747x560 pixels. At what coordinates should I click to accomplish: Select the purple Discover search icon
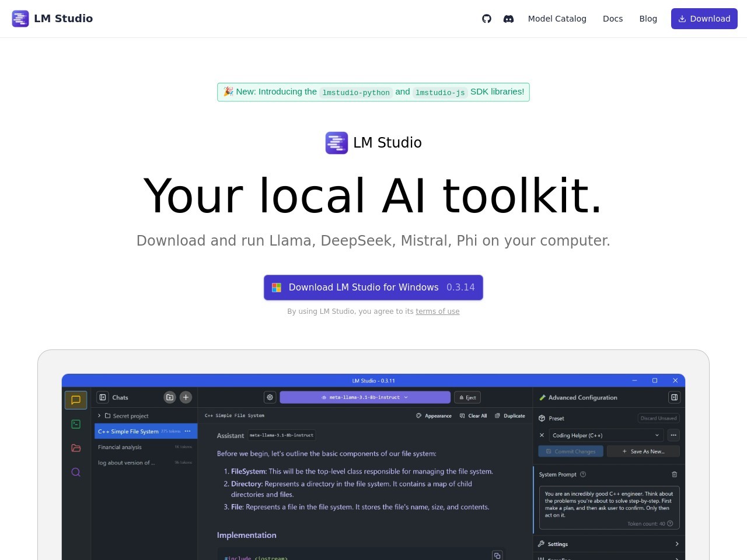pos(76,473)
